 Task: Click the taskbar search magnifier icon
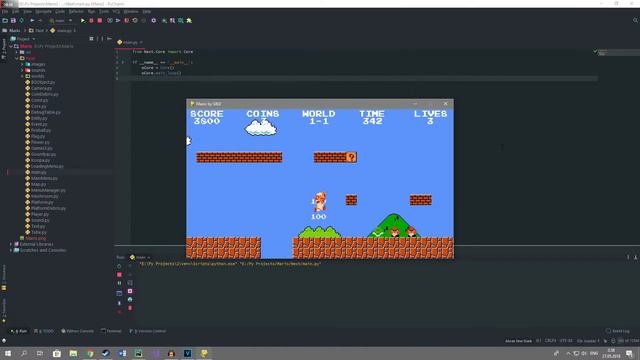24,353
